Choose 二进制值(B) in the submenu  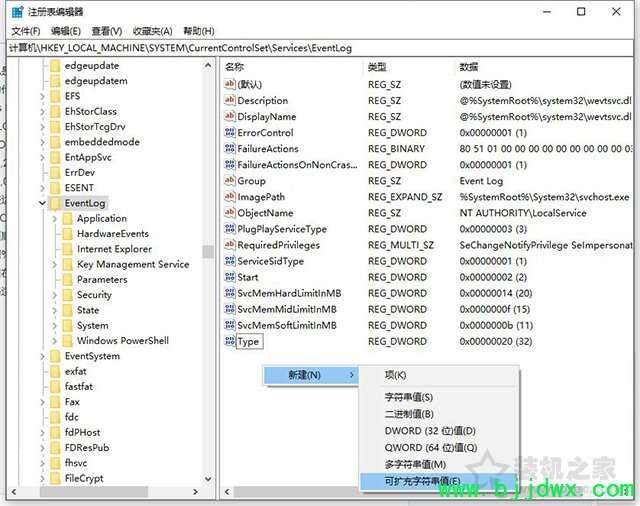click(x=439, y=414)
